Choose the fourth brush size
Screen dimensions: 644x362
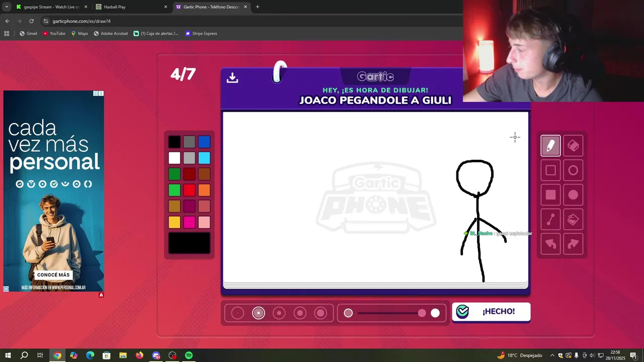point(300,313)
